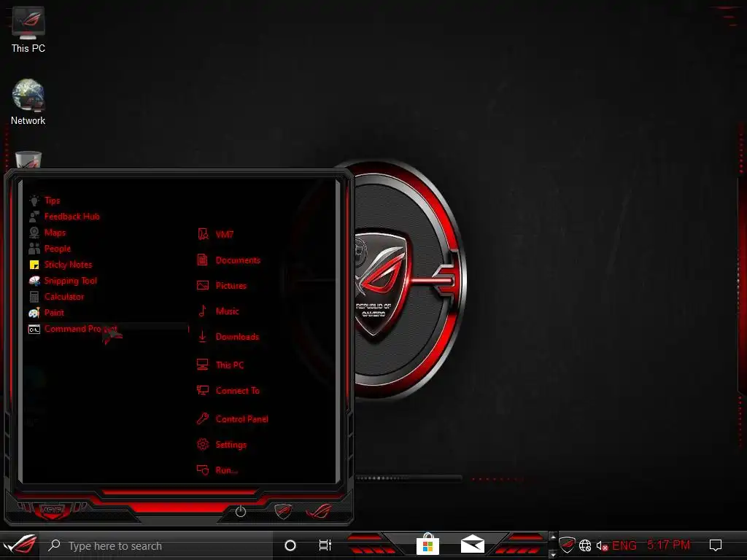747x560 pixels.
Task: Open the VM7 user folder
Action: [x=215, y=234]
